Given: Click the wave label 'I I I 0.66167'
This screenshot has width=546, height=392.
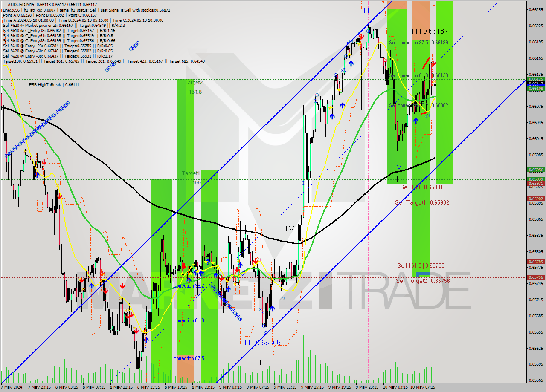Looking at the screenshot, I should [430, 31].
